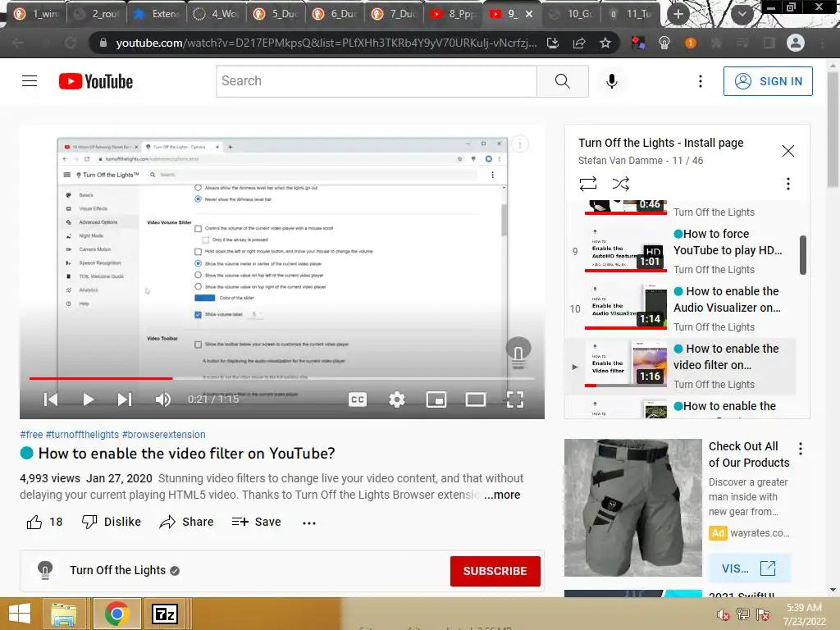
Task: Enter full screen mode
Action: click(x=515, y=399)
